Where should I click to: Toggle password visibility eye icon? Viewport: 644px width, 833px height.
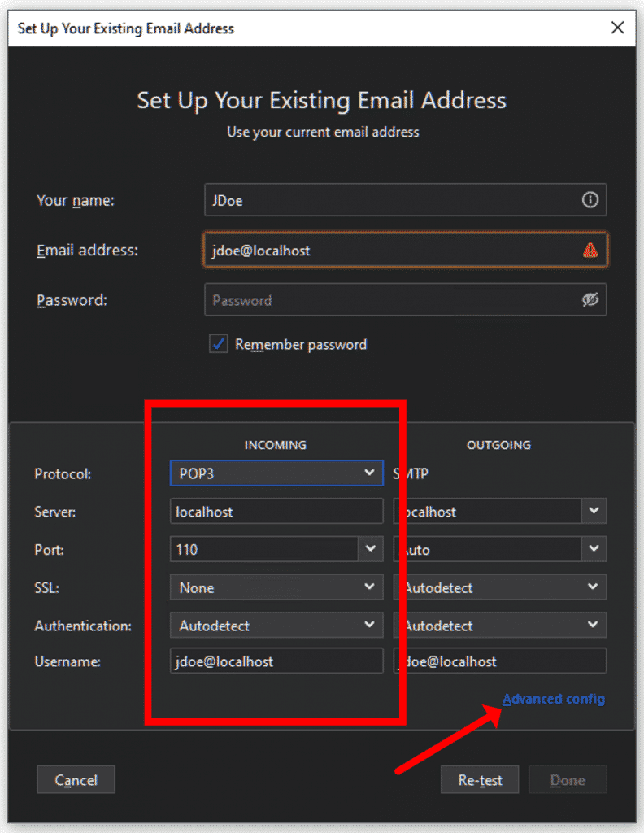[x=590, y=299]
